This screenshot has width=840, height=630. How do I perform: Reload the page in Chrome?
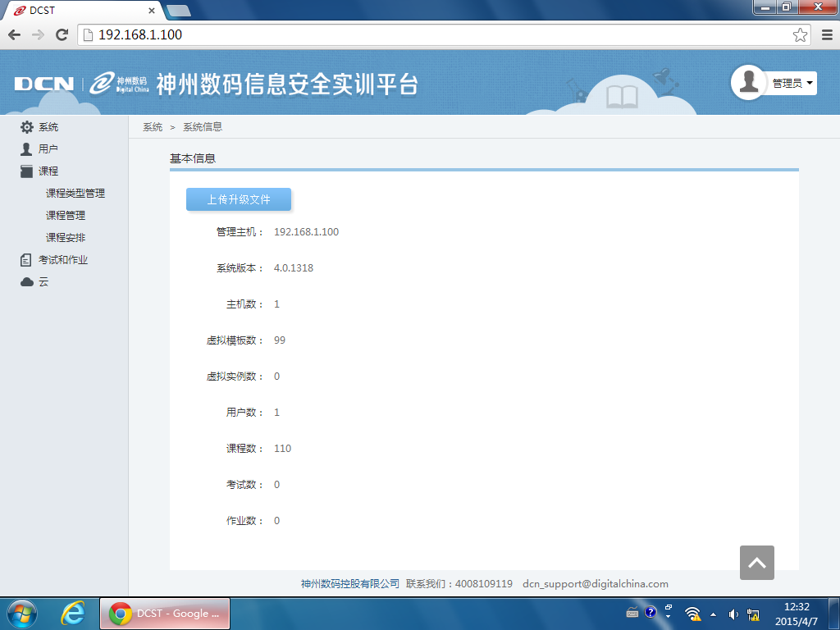62,34
